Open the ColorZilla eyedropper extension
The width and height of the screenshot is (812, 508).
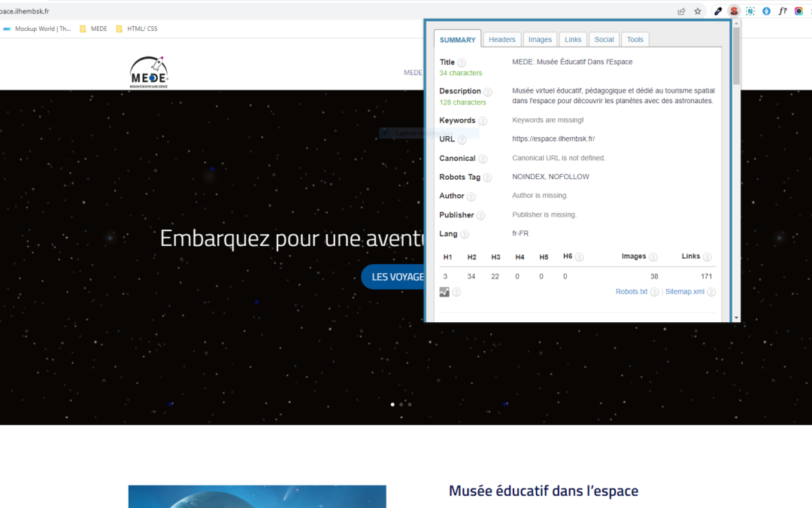[x=718, y=11]
